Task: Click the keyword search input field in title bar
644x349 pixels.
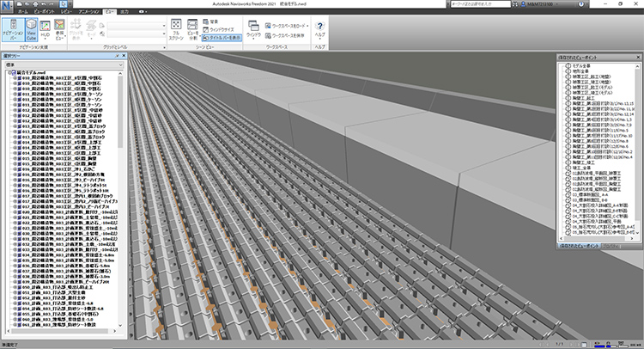Action: 480,3
